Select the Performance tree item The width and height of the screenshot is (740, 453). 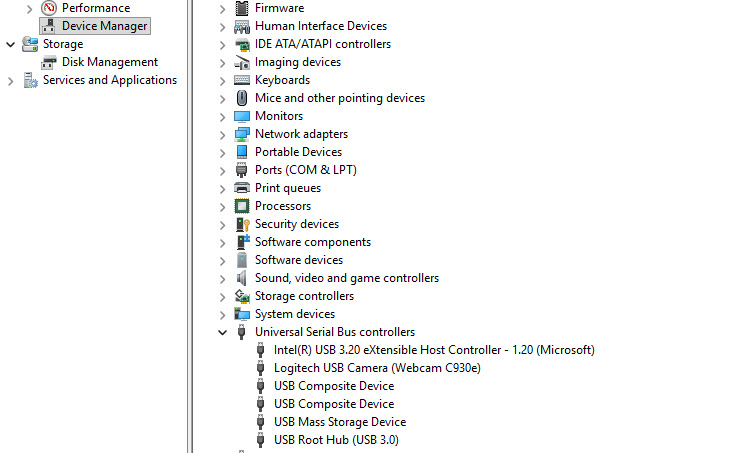point(96,8)
